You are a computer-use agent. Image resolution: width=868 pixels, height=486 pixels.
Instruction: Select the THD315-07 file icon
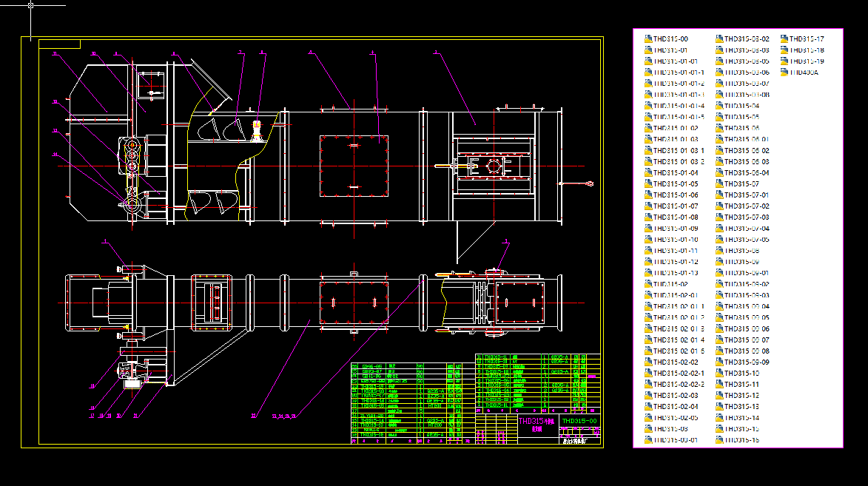coord(720,183)
